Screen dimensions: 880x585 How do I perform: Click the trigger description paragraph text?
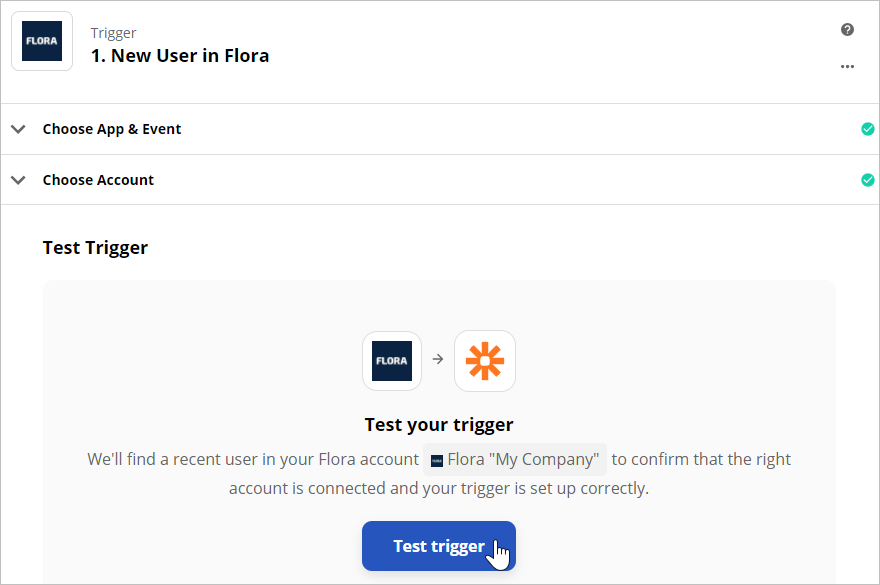tap(439, 473)
